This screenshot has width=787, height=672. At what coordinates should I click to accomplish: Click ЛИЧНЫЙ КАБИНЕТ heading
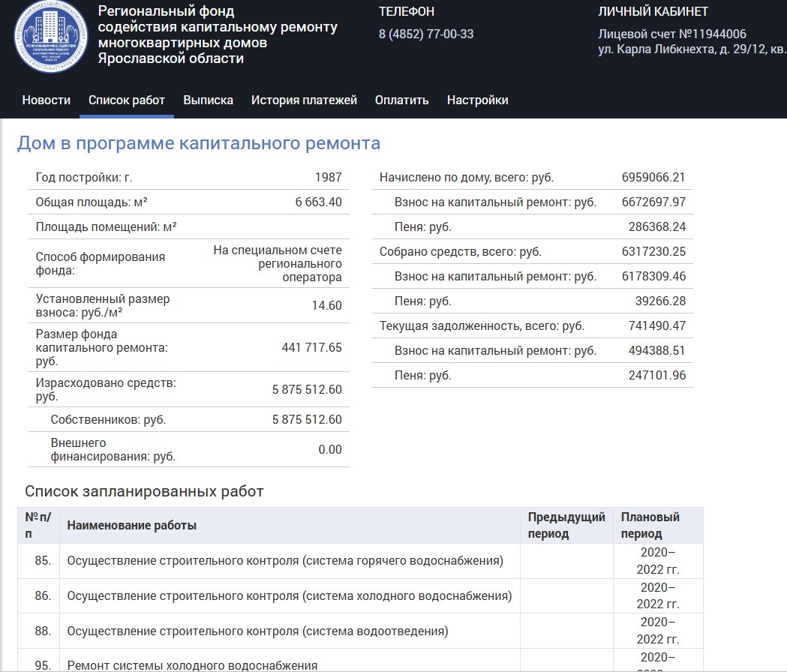coord(653,11)
